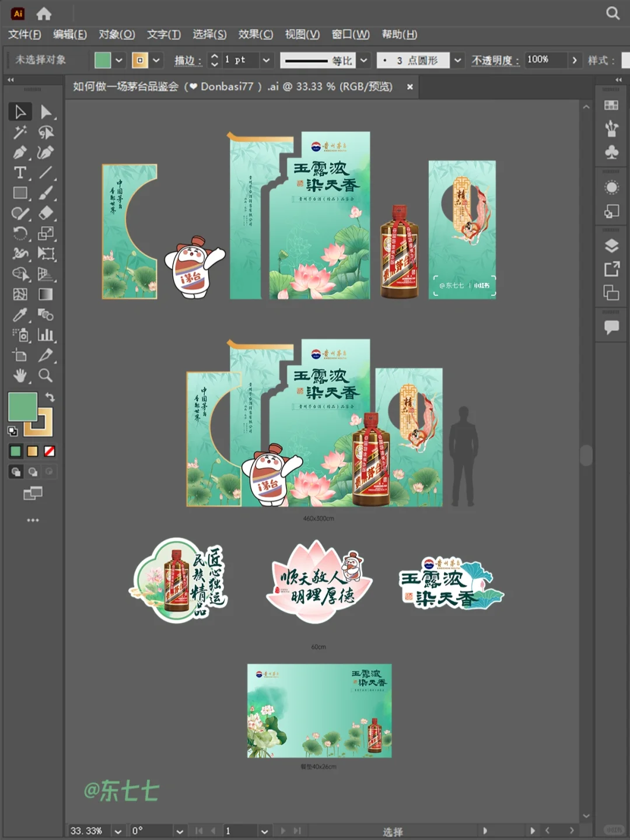Activate the Type tool
Image resolution: width=630 pixels, height=840 pixels.
tap(20, 173)
